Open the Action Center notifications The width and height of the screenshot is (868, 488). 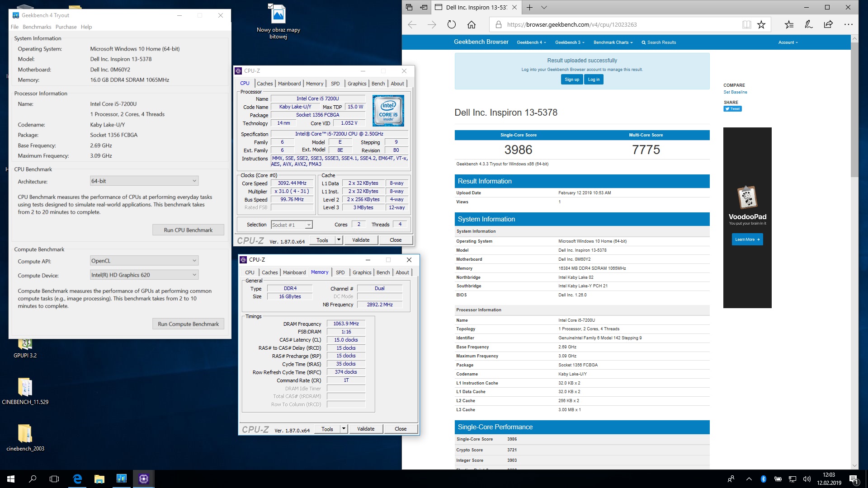click(854, 479)
